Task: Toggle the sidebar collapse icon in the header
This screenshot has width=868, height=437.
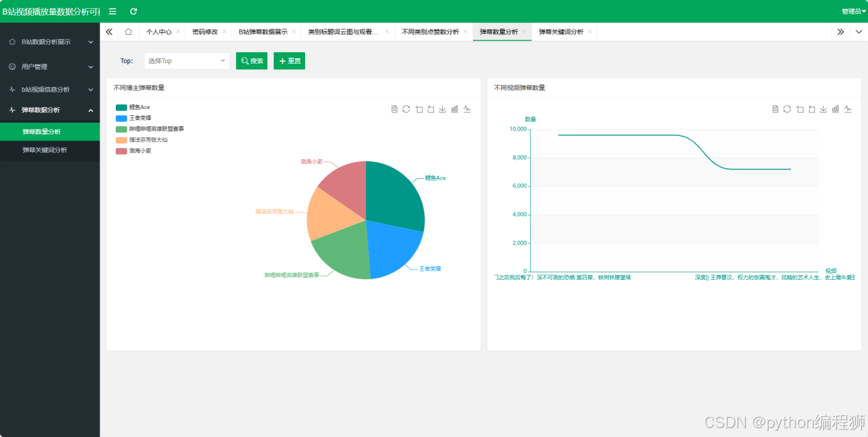Action: [112, 11]
